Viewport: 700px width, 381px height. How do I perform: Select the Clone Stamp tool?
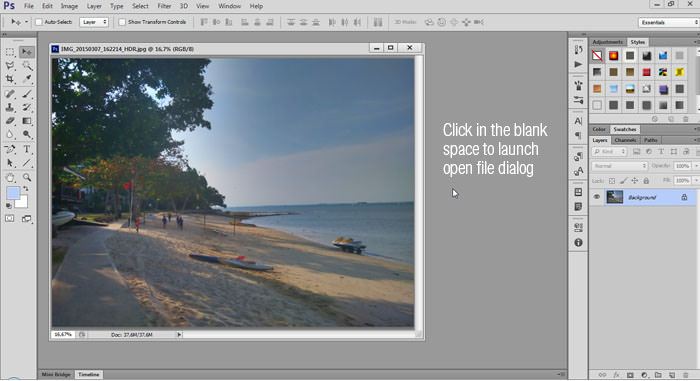pos(10,107)
